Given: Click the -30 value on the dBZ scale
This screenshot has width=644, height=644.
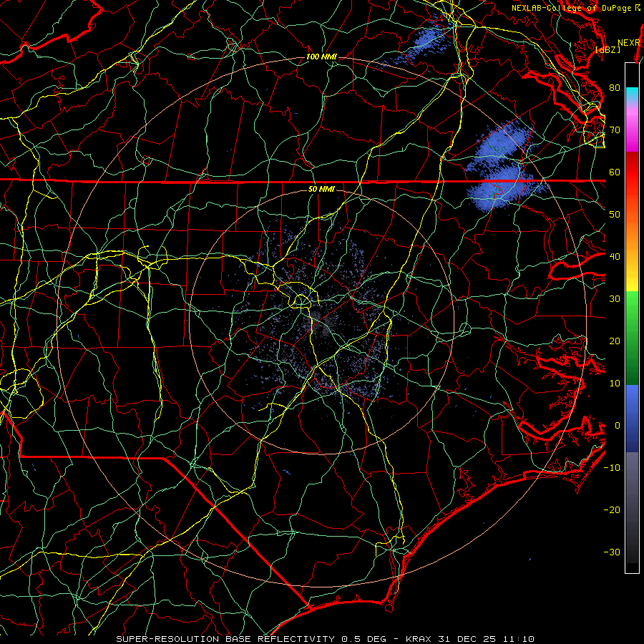Looking at the screenshot, I should point(612,552).
